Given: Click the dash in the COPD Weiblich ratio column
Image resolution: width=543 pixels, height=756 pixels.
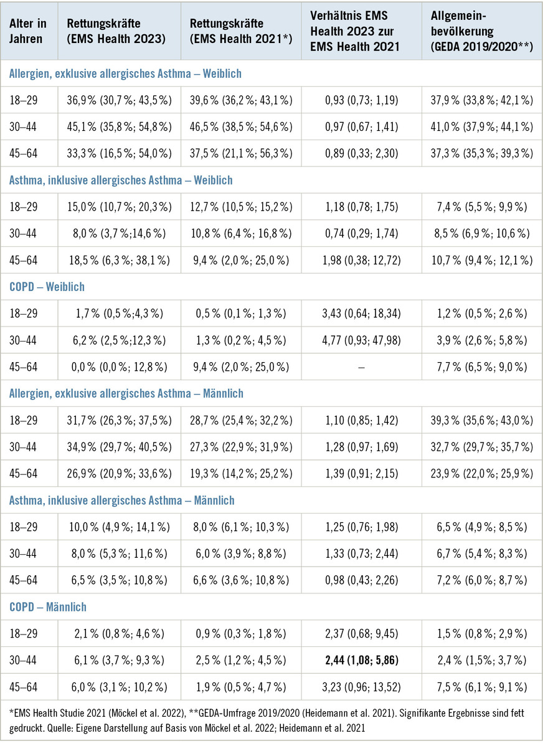Looking at the screenshot, I should point(362,367).
